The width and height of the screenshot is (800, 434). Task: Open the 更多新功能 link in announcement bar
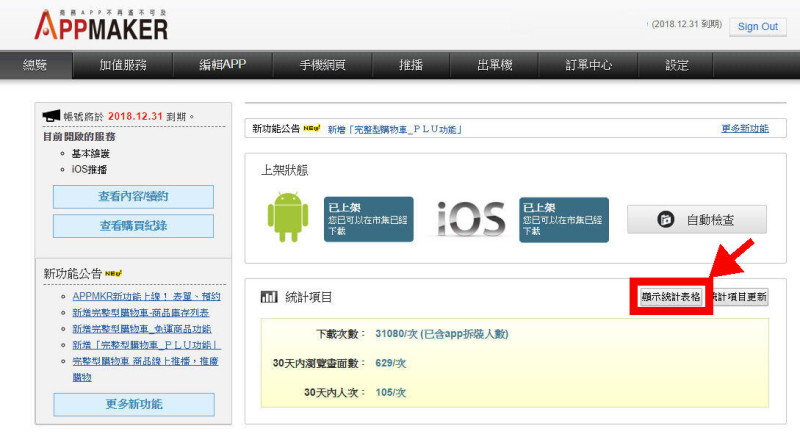tap(745, 129)
